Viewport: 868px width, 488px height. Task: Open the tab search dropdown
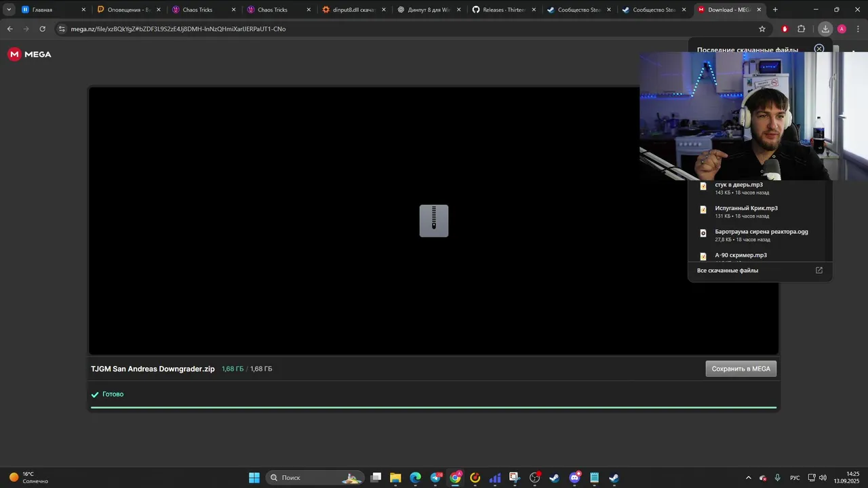tap(9, 9)
